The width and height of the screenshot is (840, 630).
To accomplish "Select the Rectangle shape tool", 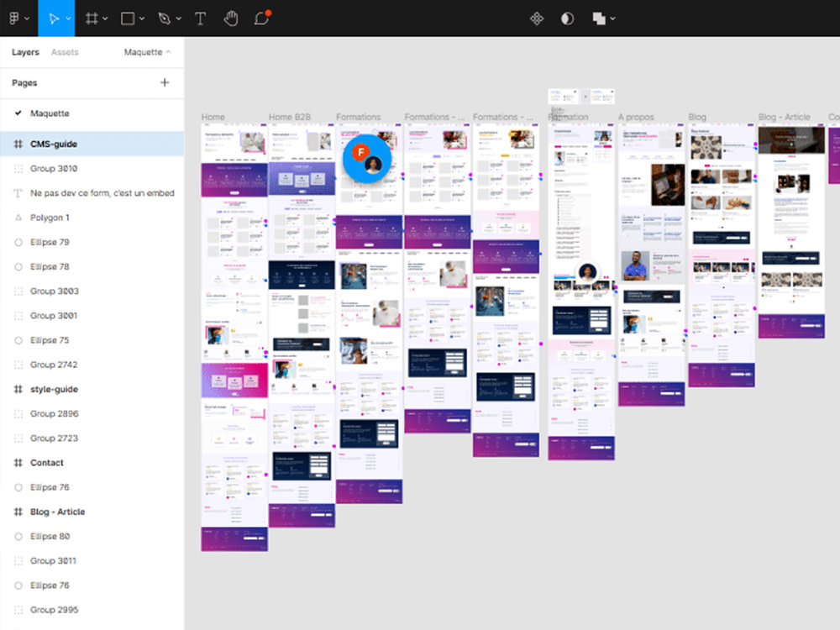I will [126, 18].
